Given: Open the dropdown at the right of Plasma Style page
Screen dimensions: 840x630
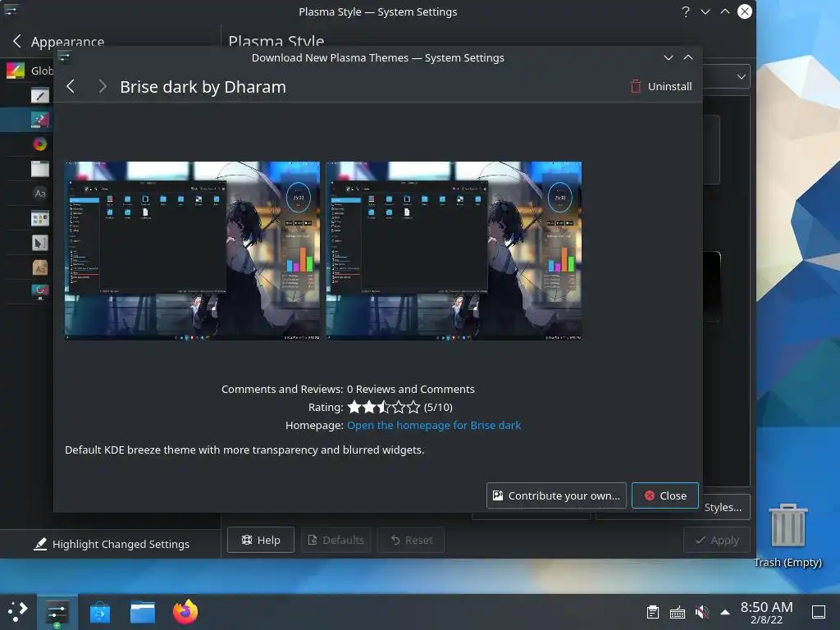Looking at the screenshot, I should tap(741, 76).
